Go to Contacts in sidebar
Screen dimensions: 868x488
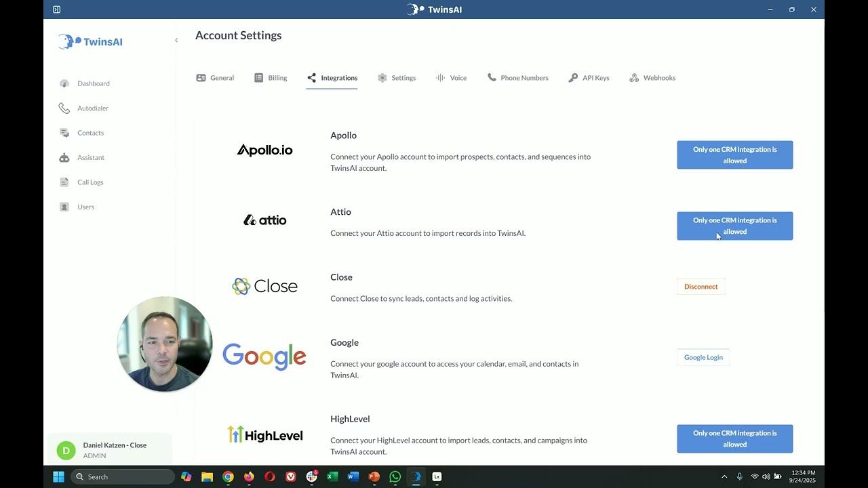81,133
